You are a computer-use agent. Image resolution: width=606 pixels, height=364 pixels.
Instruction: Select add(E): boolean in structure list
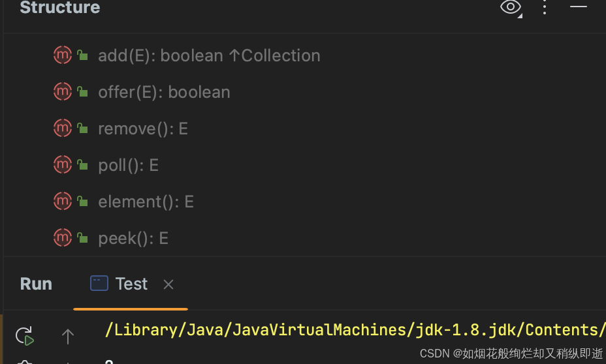click(x=209, y=55)
